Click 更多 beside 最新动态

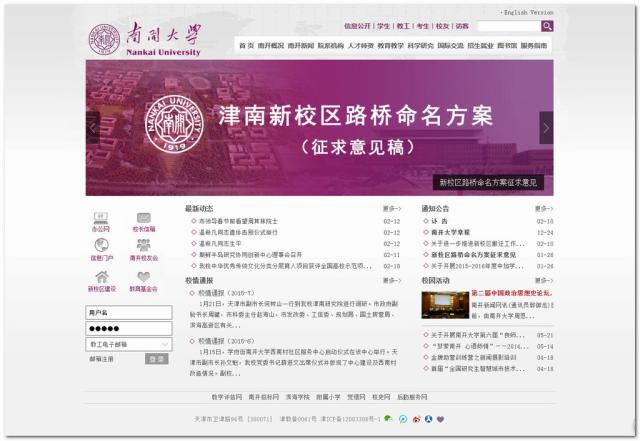[x=392, y=209]
